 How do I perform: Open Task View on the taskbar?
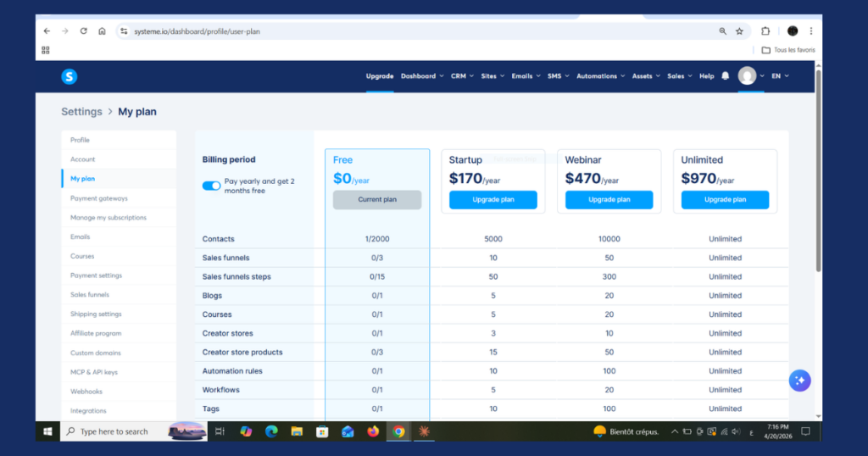220,431
